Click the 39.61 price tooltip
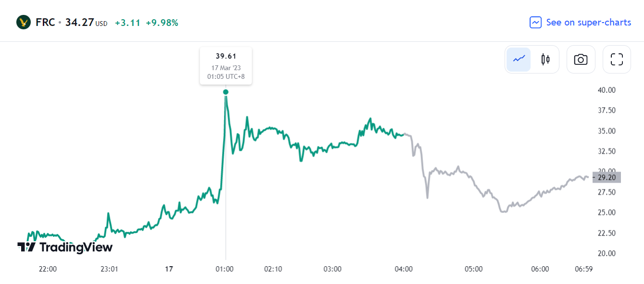 click(x=226, y=66)
